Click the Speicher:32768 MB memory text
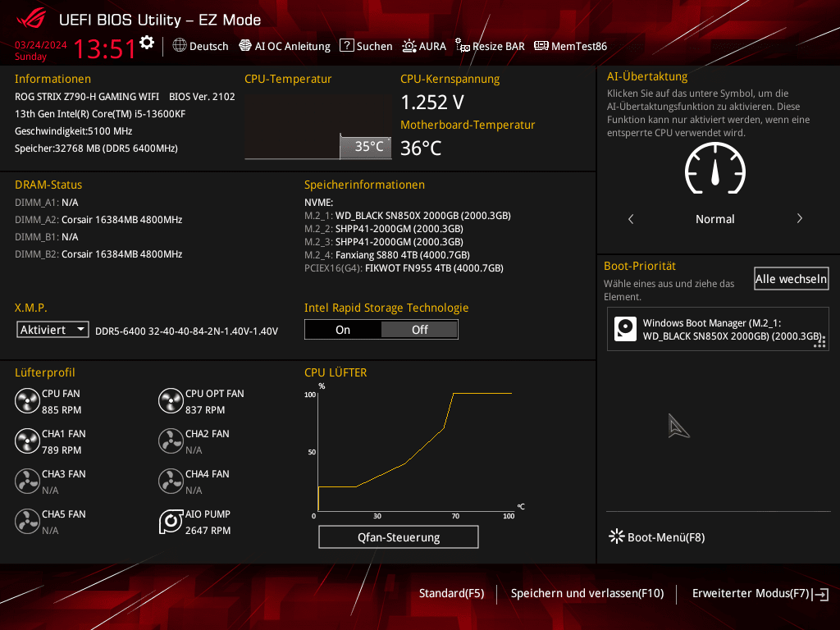 [x=96, y=148]
